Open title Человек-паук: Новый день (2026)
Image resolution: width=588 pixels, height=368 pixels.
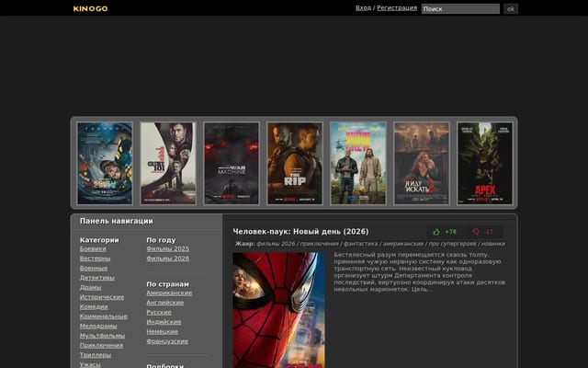click(300, 232)
